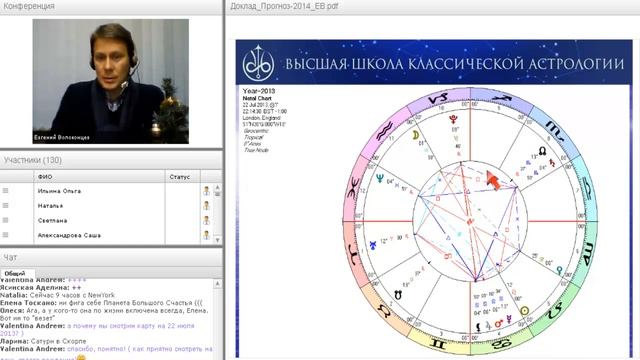Click document title Доклад_Прогноз-2014_ЕВ.pdf

[x=284, y=6]
